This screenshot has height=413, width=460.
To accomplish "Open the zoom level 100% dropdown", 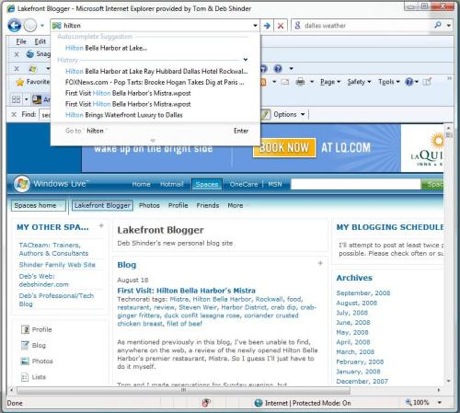I will click(440, 403).
